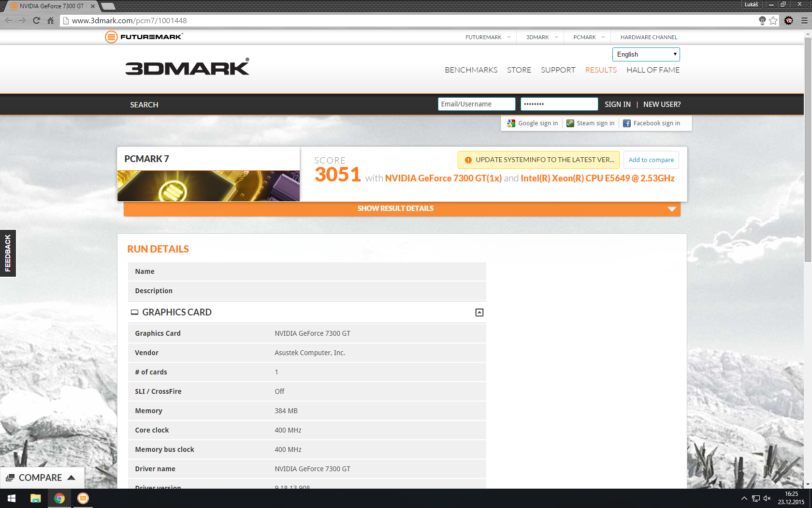Click the Facebook sign in icon

click(x=627, y=123)
